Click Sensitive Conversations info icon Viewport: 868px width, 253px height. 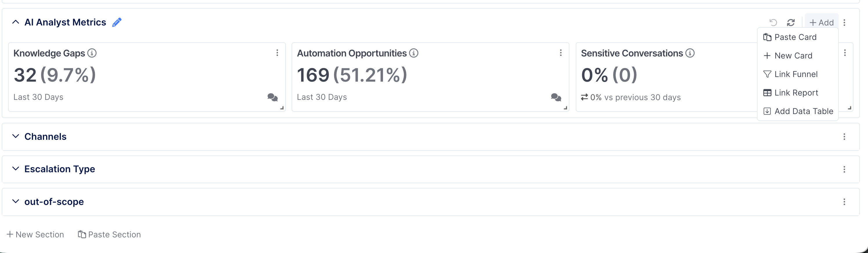(x=690, y=53)
